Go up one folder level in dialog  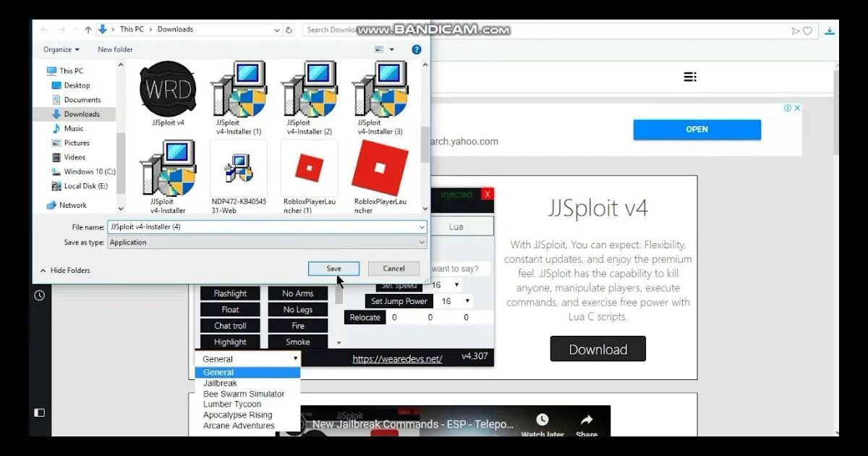tap(88, 30)
